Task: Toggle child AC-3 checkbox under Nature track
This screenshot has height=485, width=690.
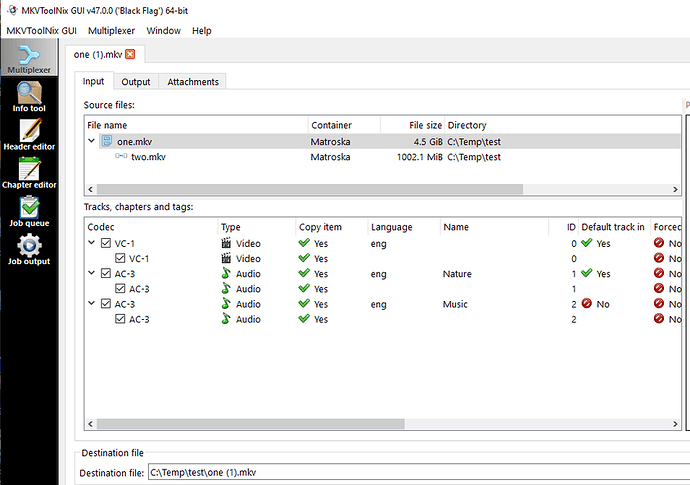Action: click(120, 288)
